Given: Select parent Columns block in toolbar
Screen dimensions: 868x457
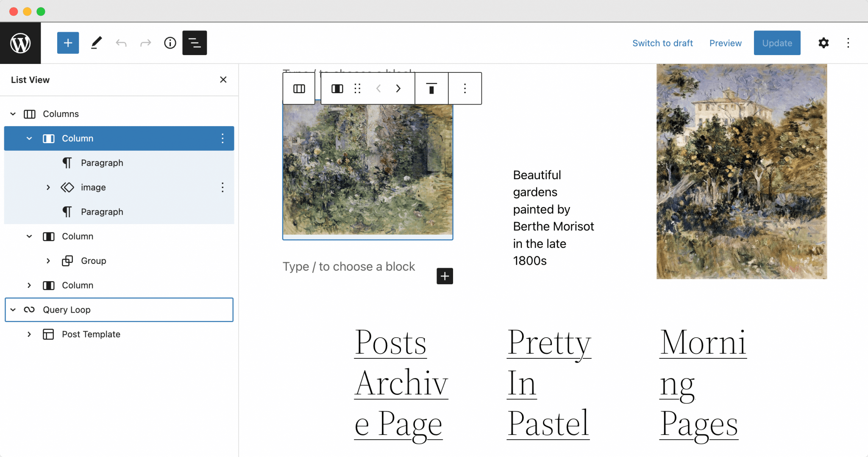Looking at the screenshot, I should click(299, 89).
